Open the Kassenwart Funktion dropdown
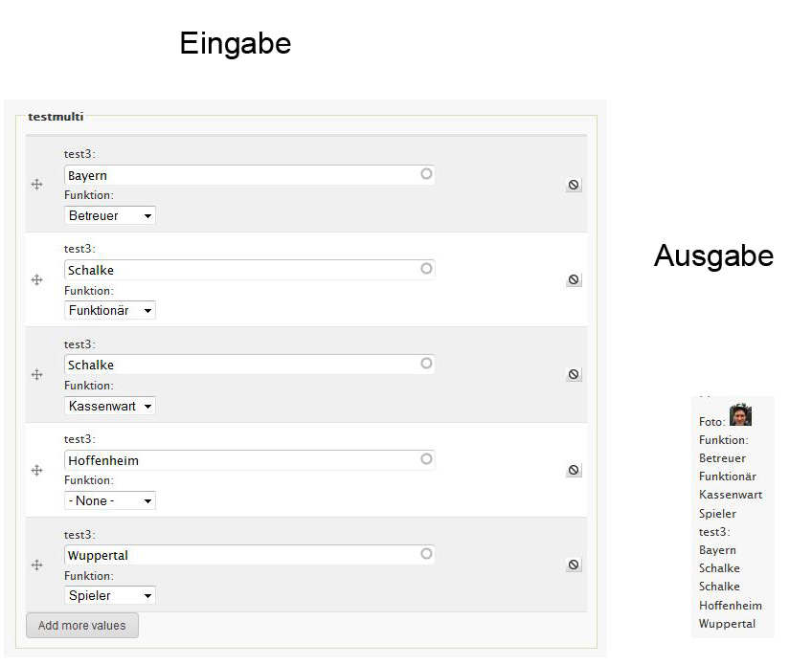 [110, 406]
